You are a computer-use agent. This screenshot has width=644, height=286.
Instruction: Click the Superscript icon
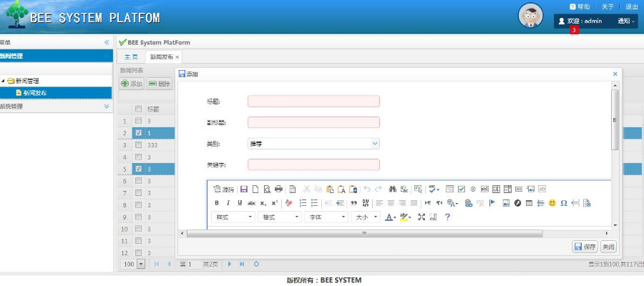point(275,203)
